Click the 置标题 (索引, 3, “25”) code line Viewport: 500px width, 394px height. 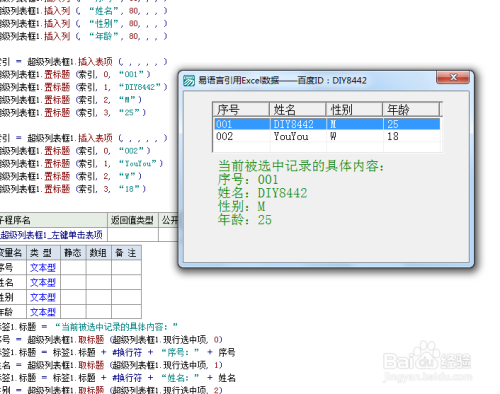(x=73, y=112)
